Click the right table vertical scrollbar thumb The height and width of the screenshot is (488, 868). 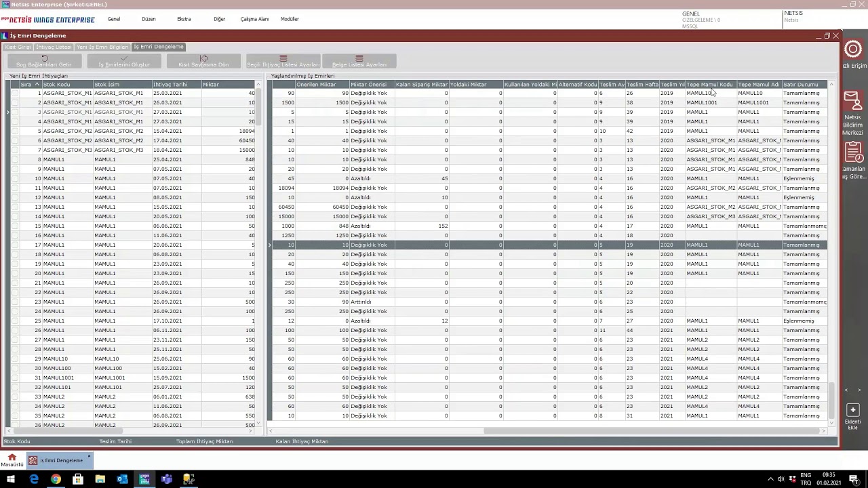click(831, 399)
